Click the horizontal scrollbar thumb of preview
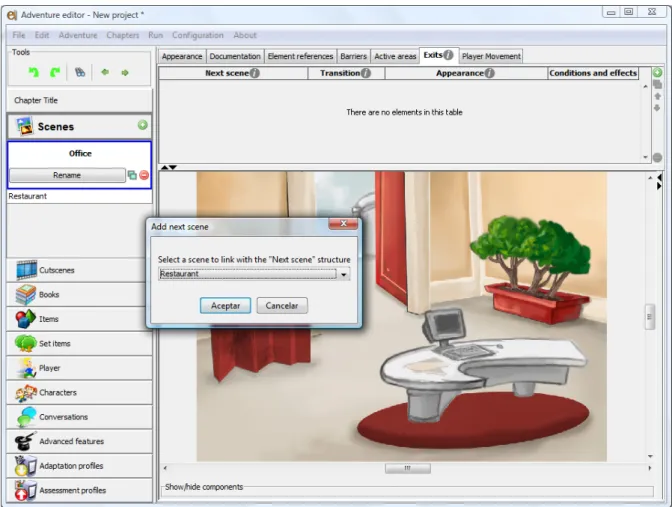This screenshot has width=672, height=507. (408, 468)
